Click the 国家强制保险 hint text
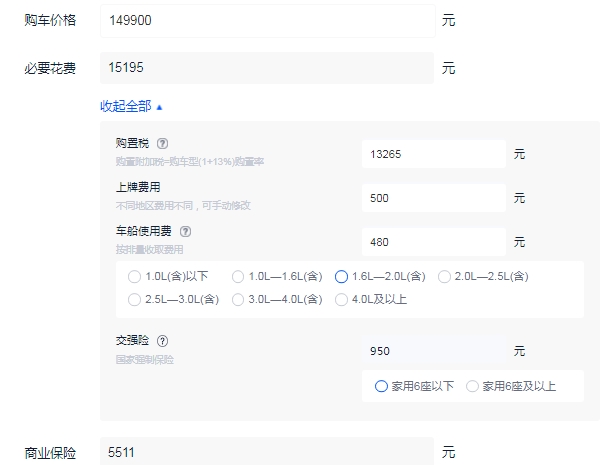This screenshot has height=465, width=600. pyautogui.click(x=145, y=360)
